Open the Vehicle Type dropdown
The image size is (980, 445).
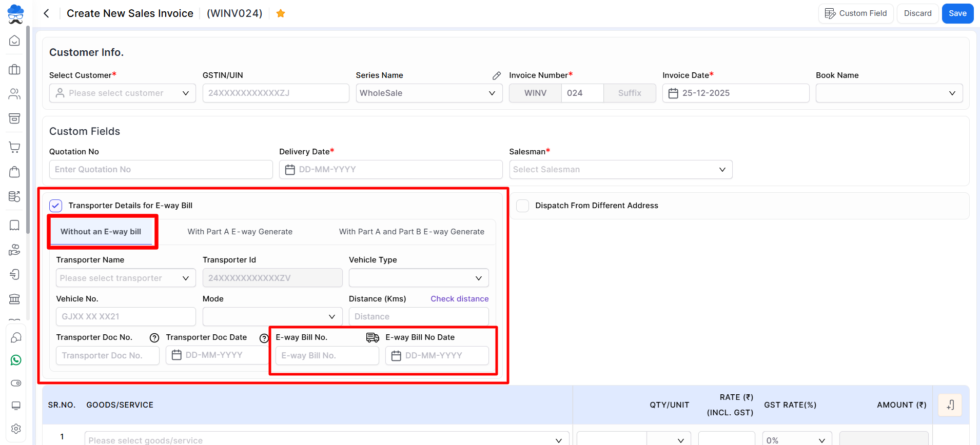point(418,278)
